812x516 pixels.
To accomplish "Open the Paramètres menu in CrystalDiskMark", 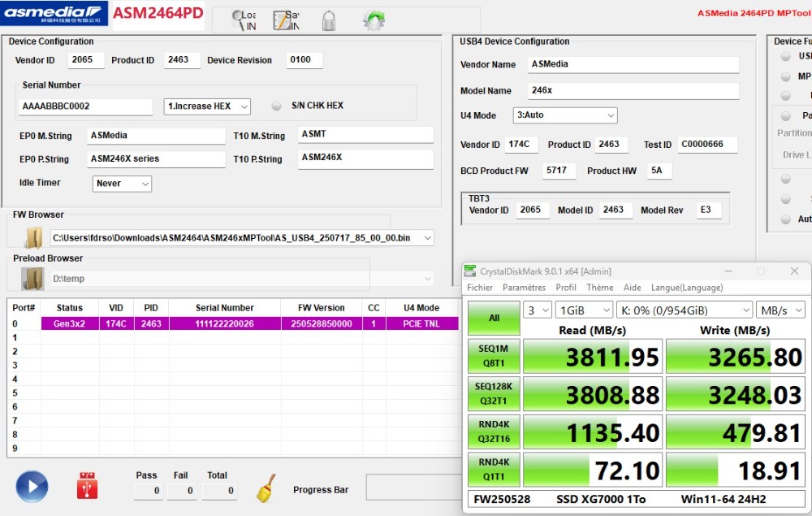I will click(524, 288).
